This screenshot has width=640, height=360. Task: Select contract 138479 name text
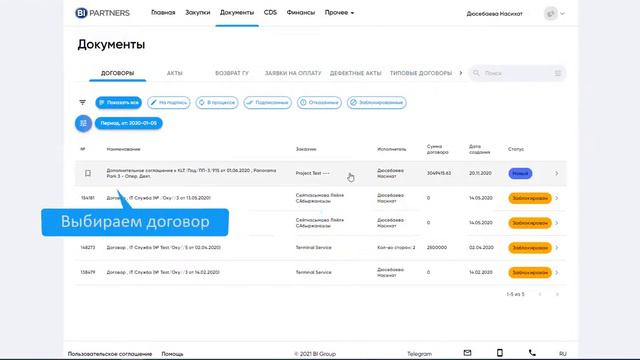(x=163, y=272)
